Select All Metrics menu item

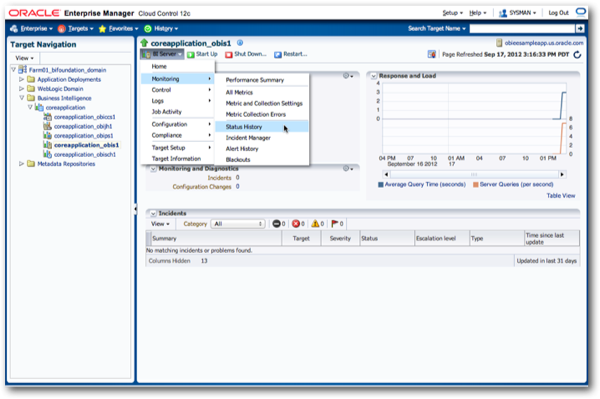tap(239, 92)
